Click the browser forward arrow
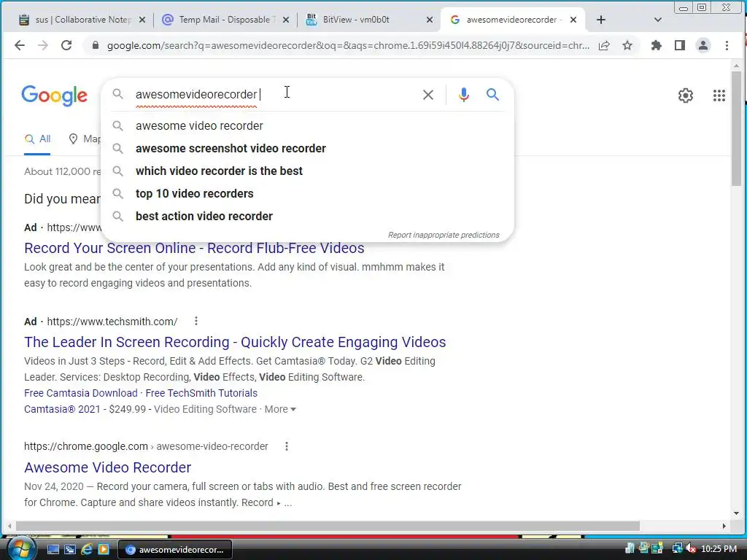Viewport: 747px width, 560px height. pyautogui.click(x=43, y=45)
